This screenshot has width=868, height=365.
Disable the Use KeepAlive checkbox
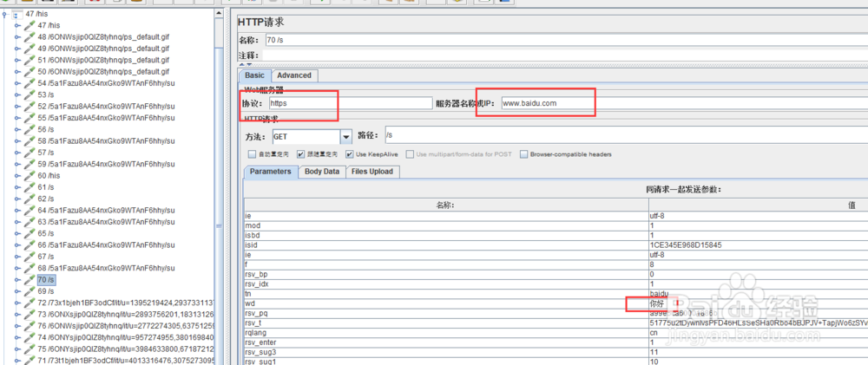coord(350,154)
